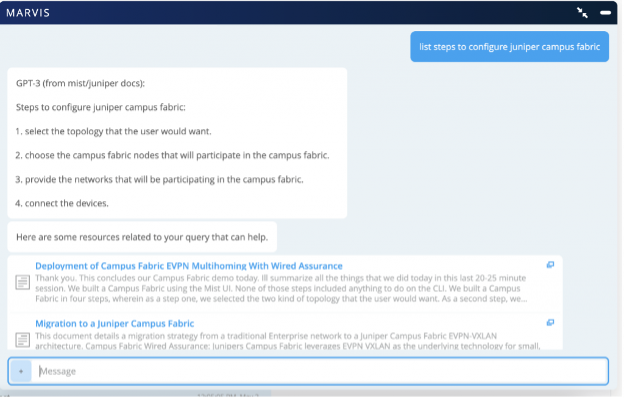Screen dimensions: 624x400
Task: Click step 4 connect the devices
Action: coord(62,204)
